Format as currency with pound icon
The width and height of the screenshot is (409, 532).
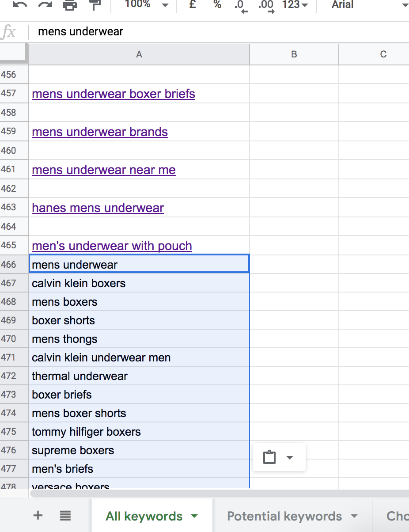click(193, 4)
